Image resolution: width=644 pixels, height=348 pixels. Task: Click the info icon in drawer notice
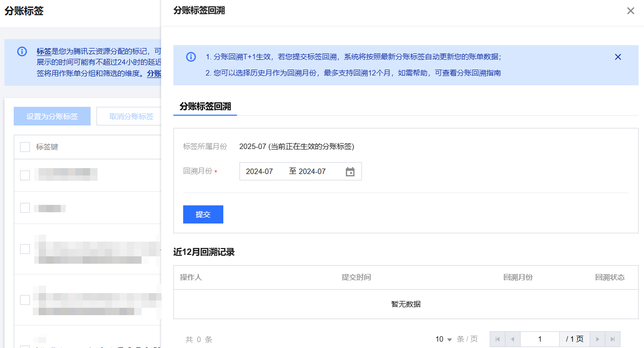(x=191, y=57)
